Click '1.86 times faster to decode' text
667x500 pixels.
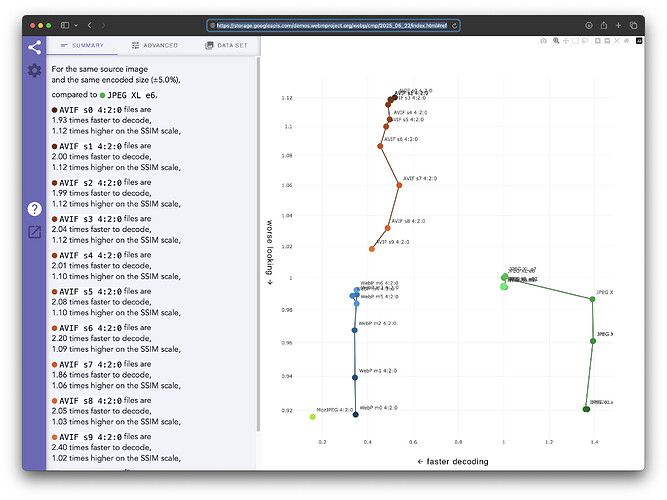pos(101,374)
